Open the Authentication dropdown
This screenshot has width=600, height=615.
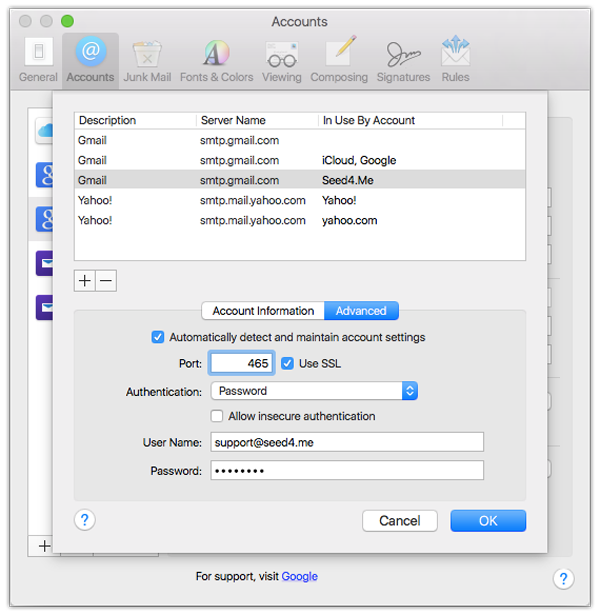point(314,391)
